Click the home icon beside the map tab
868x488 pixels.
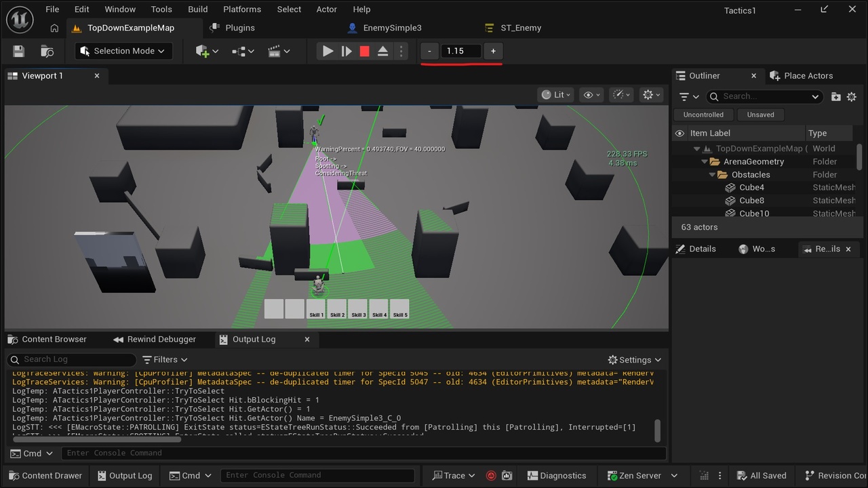(55, 28)
